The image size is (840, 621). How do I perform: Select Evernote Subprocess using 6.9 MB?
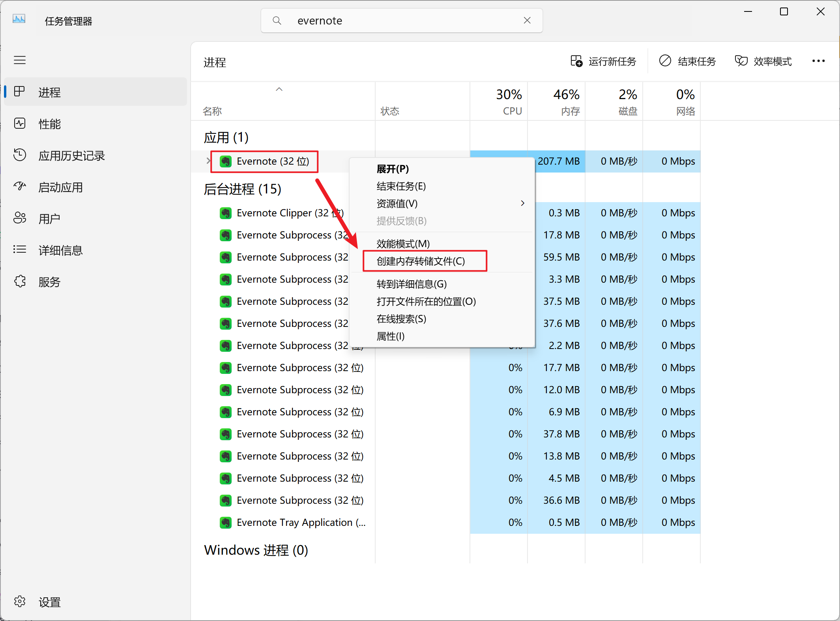click(446, 412)
